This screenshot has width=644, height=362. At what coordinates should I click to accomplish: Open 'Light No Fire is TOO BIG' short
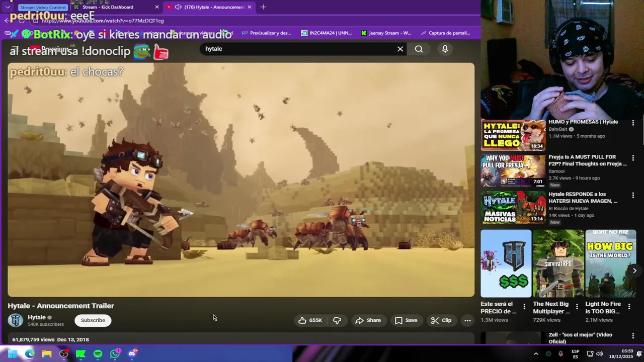pos(611,263)
